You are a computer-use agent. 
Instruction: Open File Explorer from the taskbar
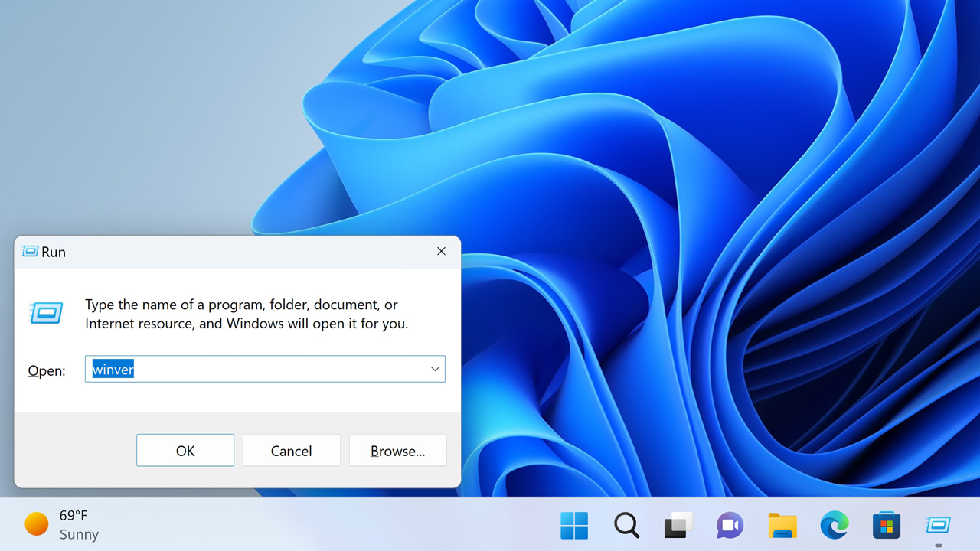pos(782,526)
